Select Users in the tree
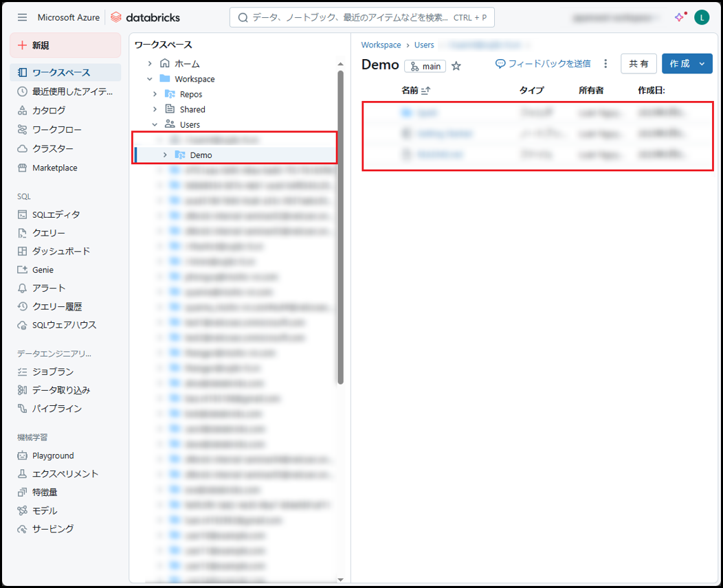This screenshot has height=588, width=723. (190, 124)
